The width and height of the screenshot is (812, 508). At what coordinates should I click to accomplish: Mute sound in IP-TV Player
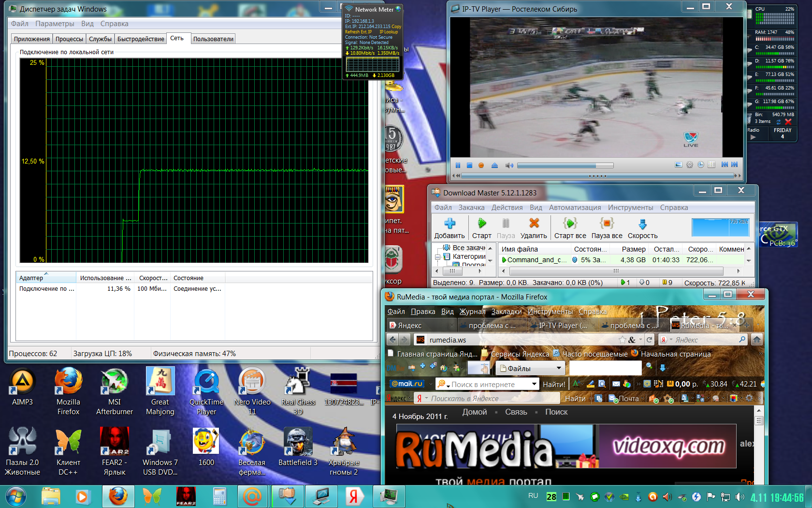click(509, 165)
